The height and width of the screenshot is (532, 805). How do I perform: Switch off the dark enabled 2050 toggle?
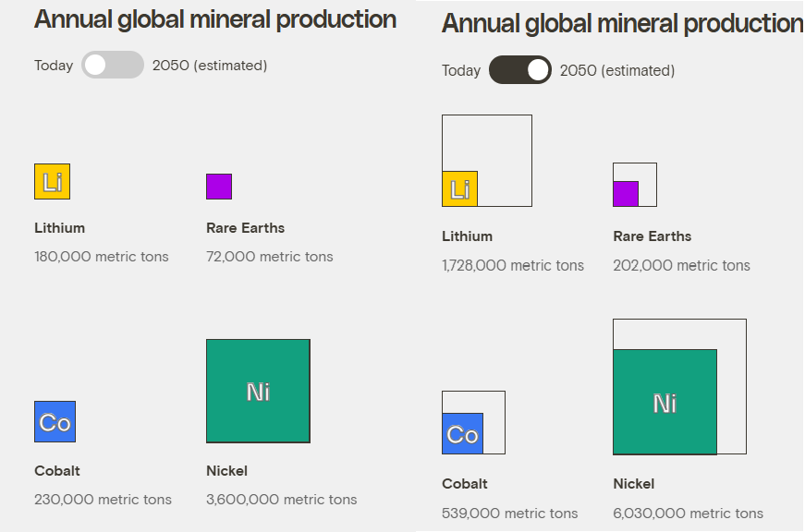[520, 70]
